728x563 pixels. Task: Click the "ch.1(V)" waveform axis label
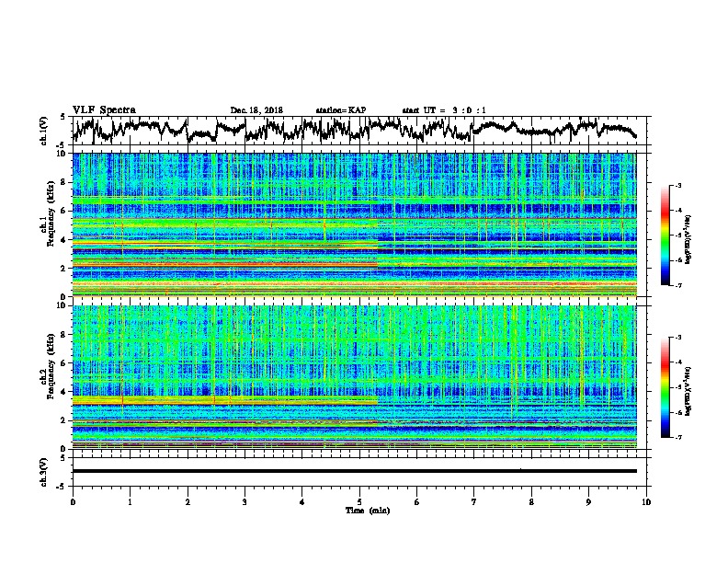click(44, 131)
